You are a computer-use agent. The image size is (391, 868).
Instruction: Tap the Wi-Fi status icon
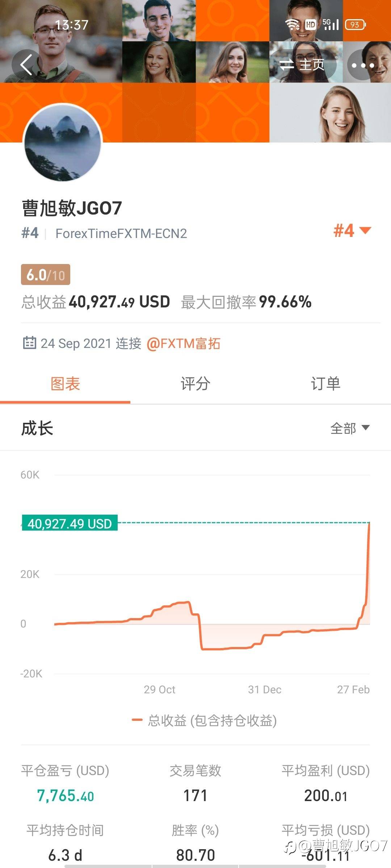[292, 25]
